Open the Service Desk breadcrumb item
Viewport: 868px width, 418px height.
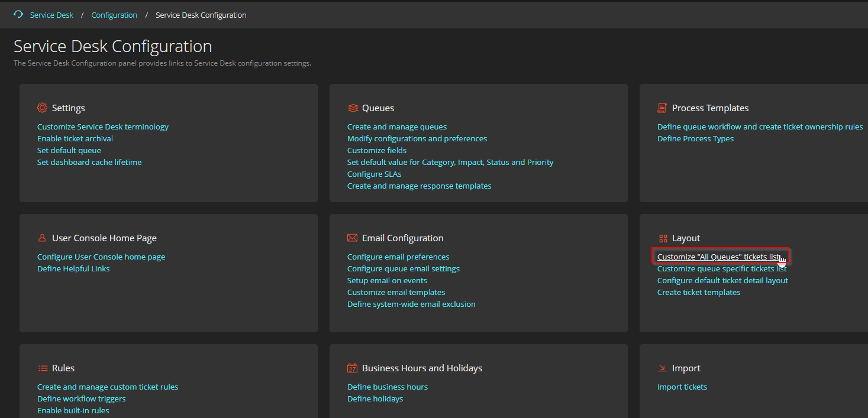click(x=51, y=15)
